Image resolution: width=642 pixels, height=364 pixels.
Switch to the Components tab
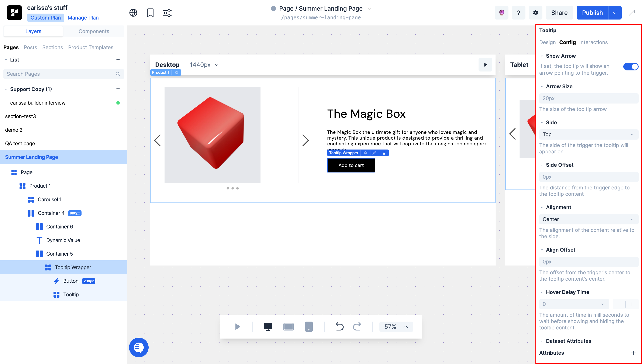(x=94, y=31)
